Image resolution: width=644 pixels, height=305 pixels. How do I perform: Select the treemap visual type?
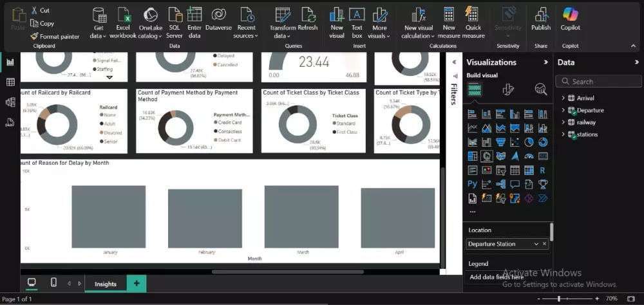point(472,156)
